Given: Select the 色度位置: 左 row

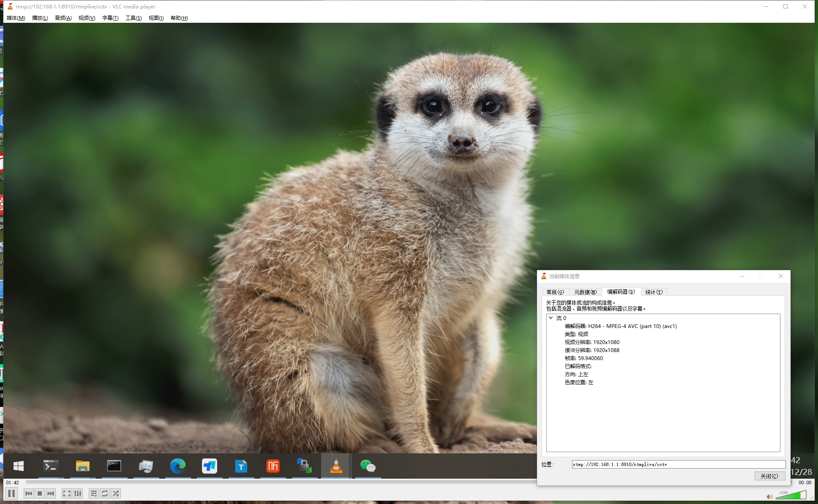Looking at the screenshot, I should tap(579, 382).
